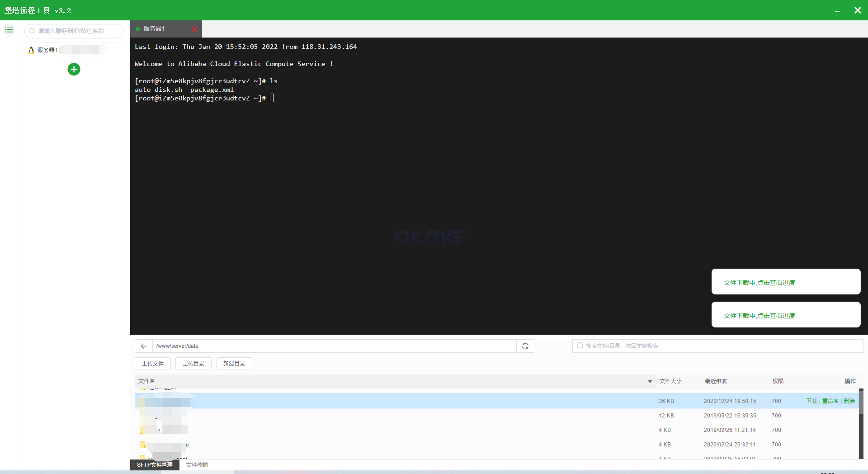Click the 权限 column header

778,381
